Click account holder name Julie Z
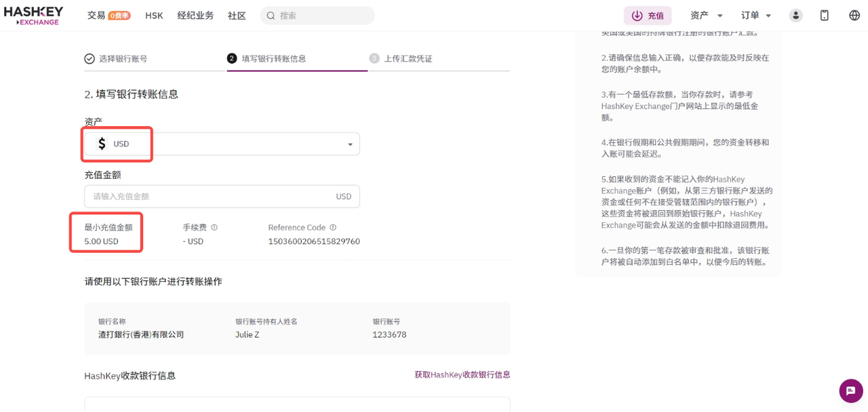Image resolution: width=868 pixels, height=412 pixels. 247,335
